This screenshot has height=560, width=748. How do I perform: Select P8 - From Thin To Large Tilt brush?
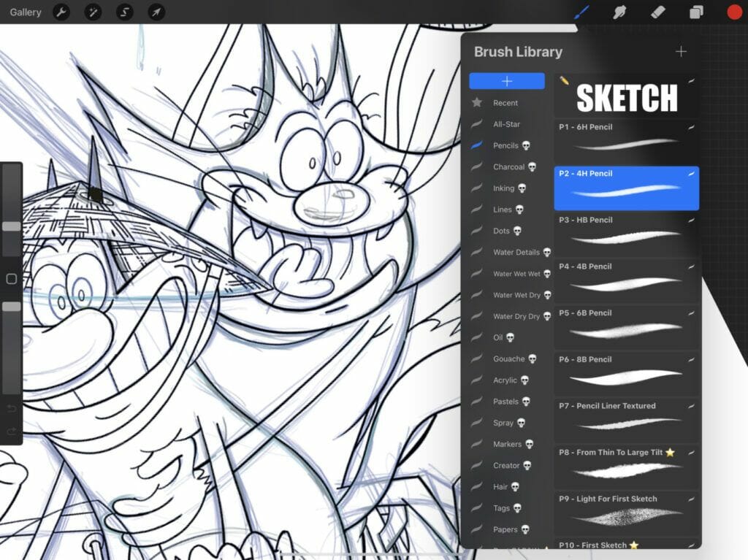click(x=626, y=467)
